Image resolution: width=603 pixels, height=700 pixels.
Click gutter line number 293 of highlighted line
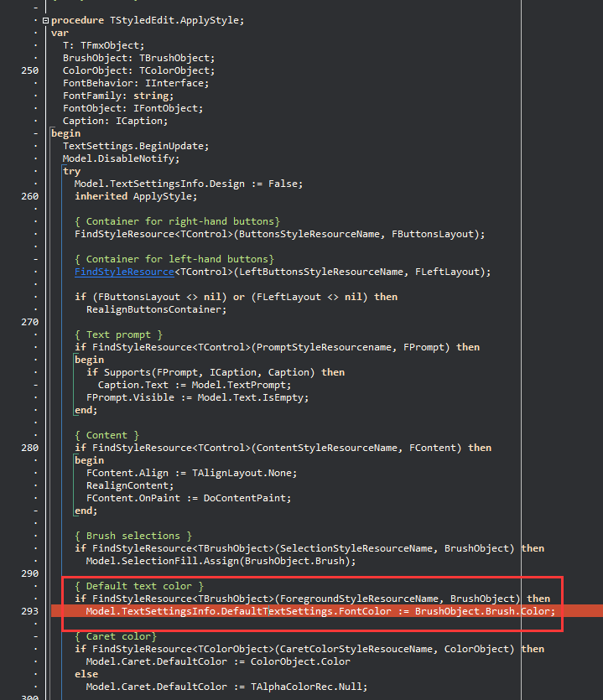(x=30, y=611)
